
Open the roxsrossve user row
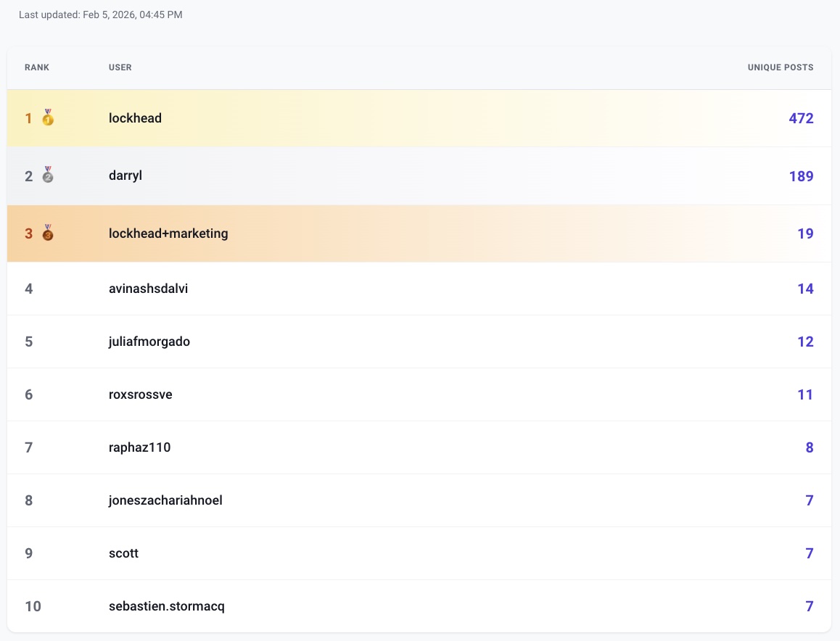pos(140,394)
